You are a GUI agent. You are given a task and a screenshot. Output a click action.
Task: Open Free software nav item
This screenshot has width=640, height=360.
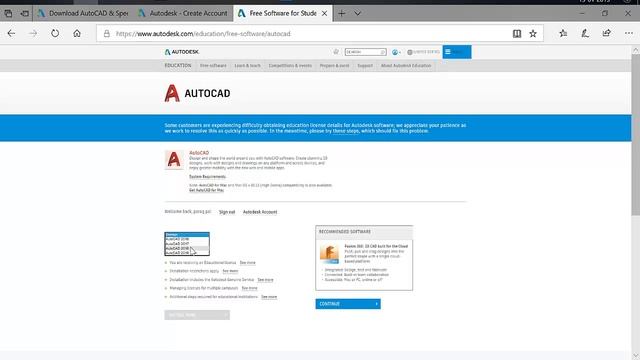tap(213, 65)
